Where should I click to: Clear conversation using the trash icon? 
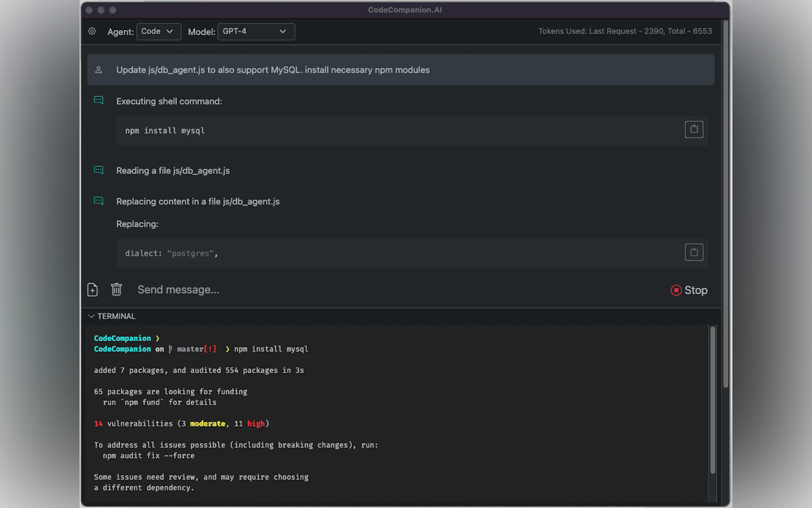pyautogui.click(x=116, y=289)
